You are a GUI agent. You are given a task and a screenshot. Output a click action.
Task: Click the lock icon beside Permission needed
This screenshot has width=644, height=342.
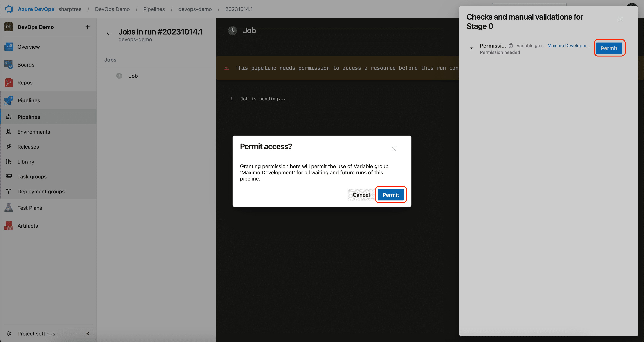[x=471, y=48]
